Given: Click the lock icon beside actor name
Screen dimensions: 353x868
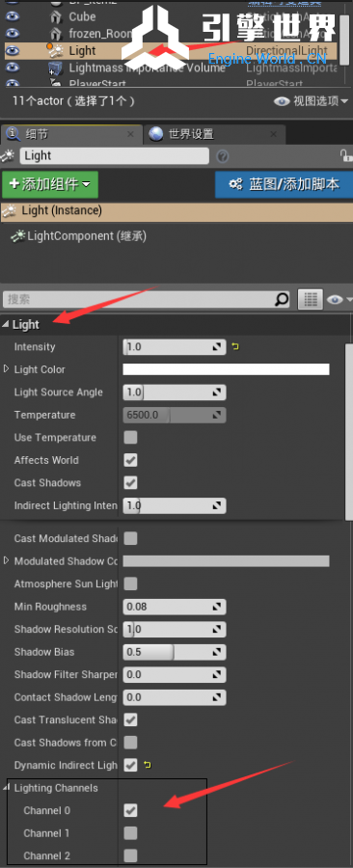Looking at the screenshot, I should pyautogui.click(x=346, y=155).
